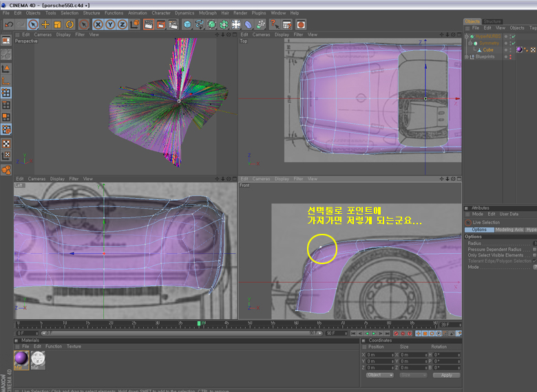This screenshot has width=537, height=392.
Task: Select the Points mode icon in the left toolbar
Action: tap(6, 93)
